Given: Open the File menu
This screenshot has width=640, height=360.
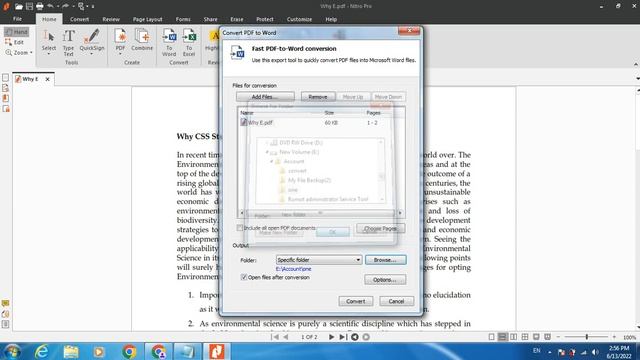Looking at the screenshot, I should pyautogui.click(x=17, y=19).
